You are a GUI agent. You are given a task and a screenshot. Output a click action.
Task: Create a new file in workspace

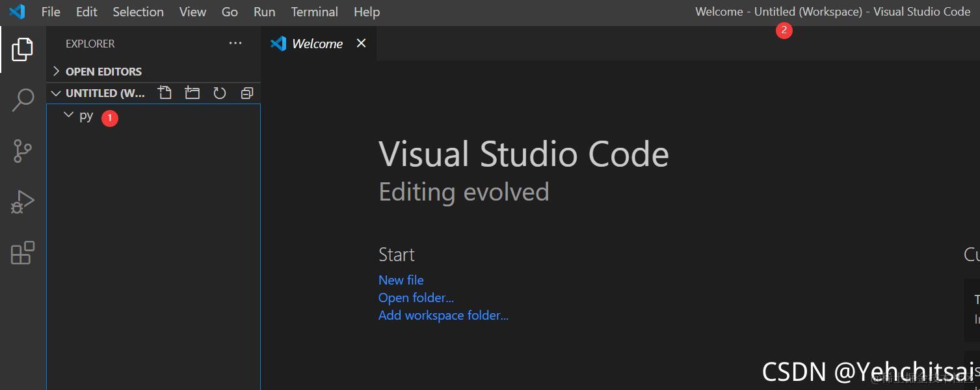[165, 93]
